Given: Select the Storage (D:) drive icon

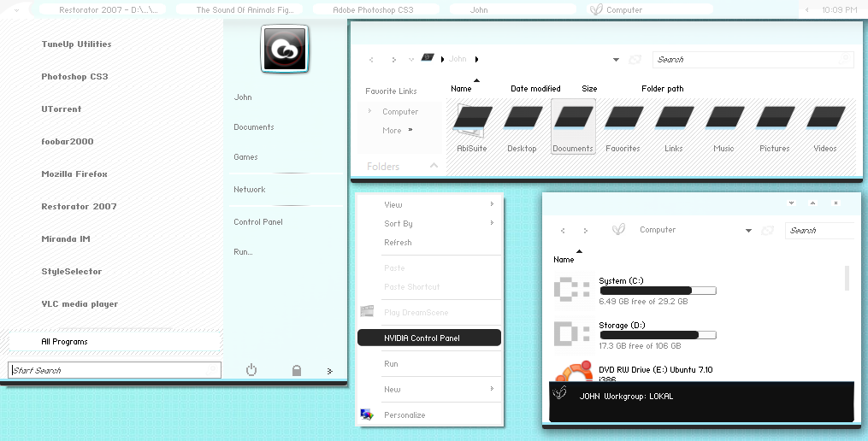Looking at the screenshot, I should 572,333.
